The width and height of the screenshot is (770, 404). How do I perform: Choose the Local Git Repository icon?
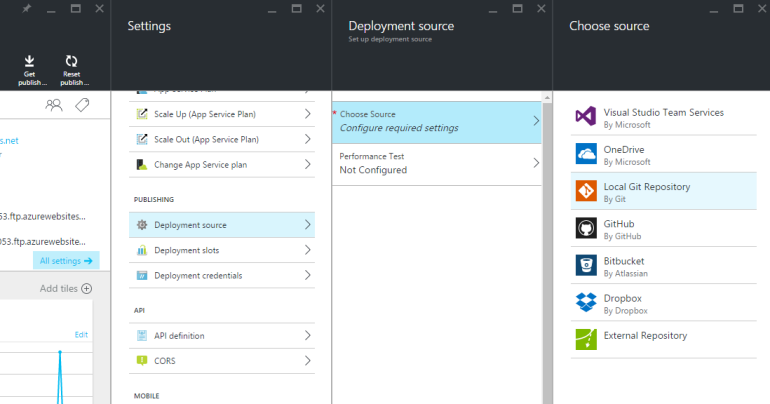tap(586, 192)
